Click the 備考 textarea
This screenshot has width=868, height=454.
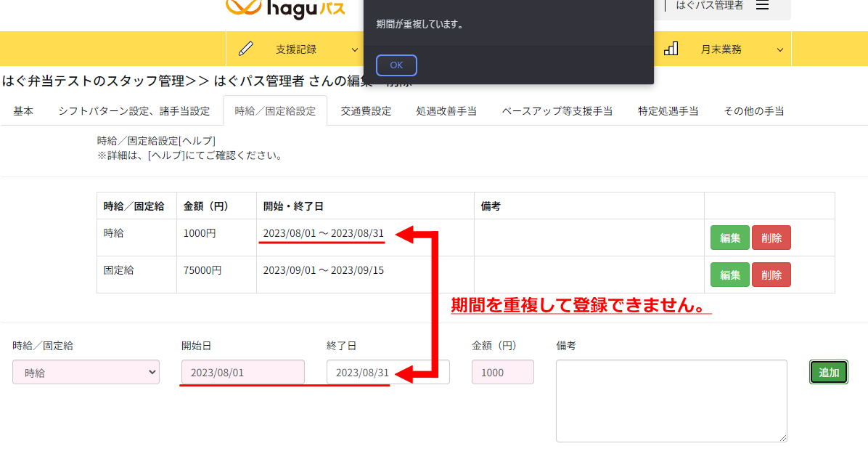coord(671,400)
